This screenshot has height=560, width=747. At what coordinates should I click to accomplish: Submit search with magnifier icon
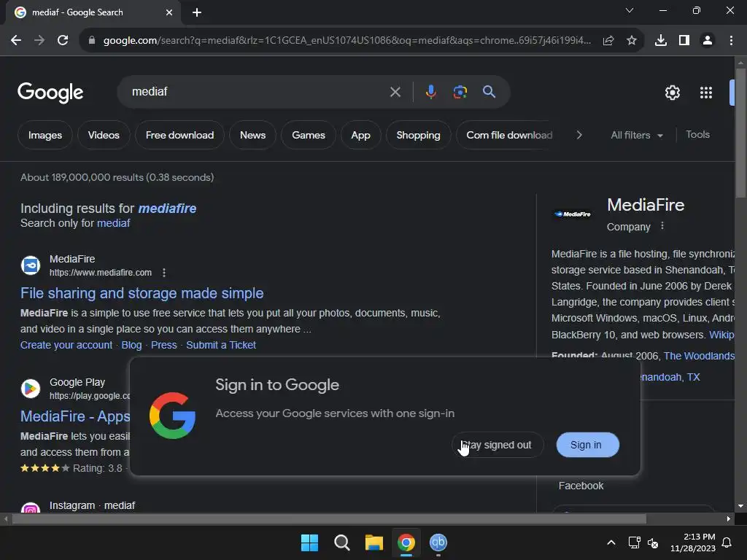click(489, 91)
